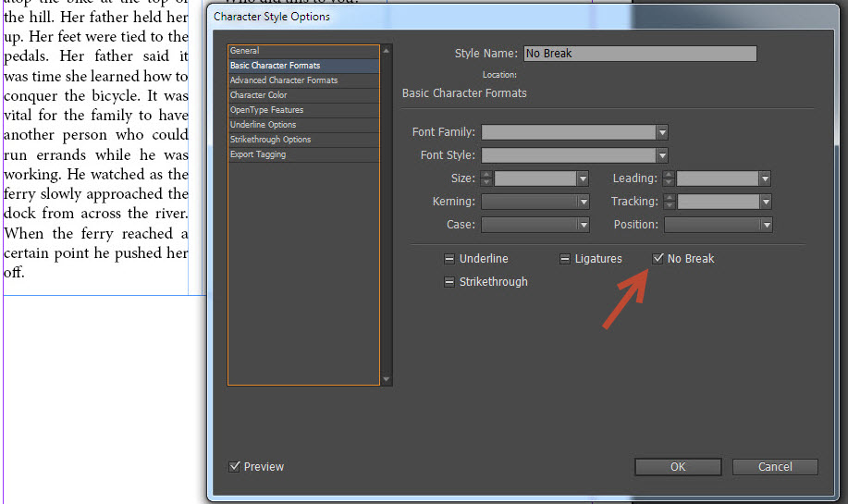Select General in the category list
This screenshot has height=504, width=848.
(x=303, y=51)
